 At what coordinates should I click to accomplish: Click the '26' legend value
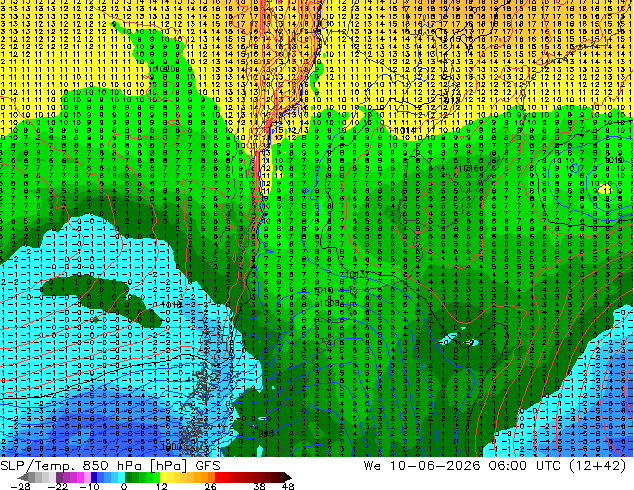(x=210, y=486)
